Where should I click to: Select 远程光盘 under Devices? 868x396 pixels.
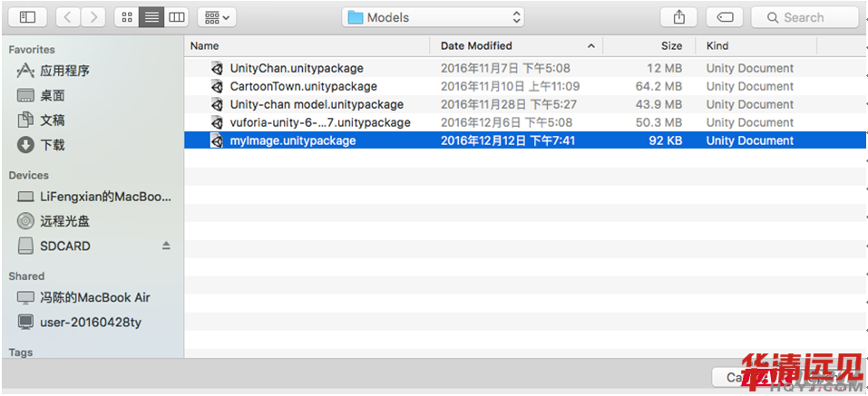pos(63,221)
